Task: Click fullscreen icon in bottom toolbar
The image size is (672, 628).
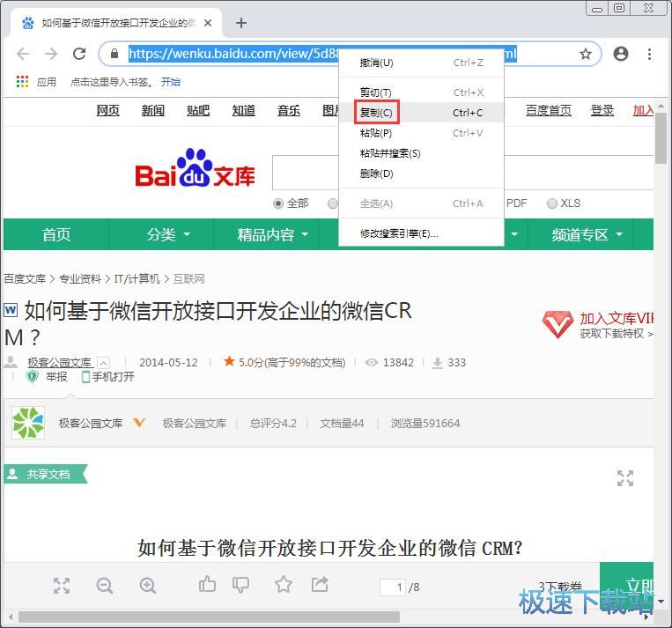Action: [62, 586]
